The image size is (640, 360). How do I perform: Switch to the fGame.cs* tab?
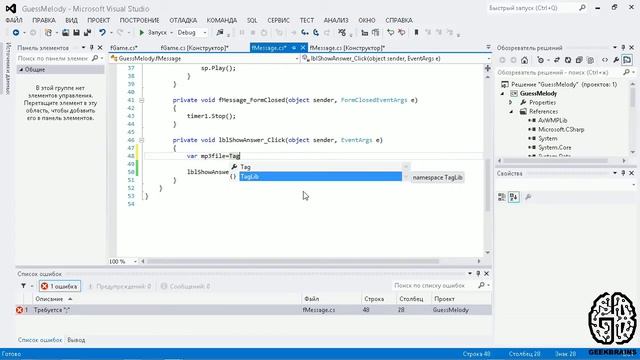(x=124, y=48)
